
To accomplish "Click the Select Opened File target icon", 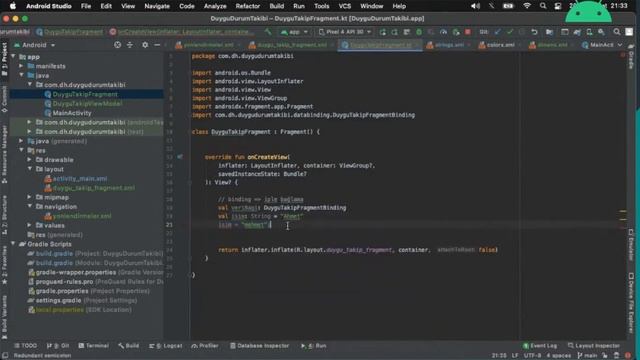I will (x=118, y=45).
